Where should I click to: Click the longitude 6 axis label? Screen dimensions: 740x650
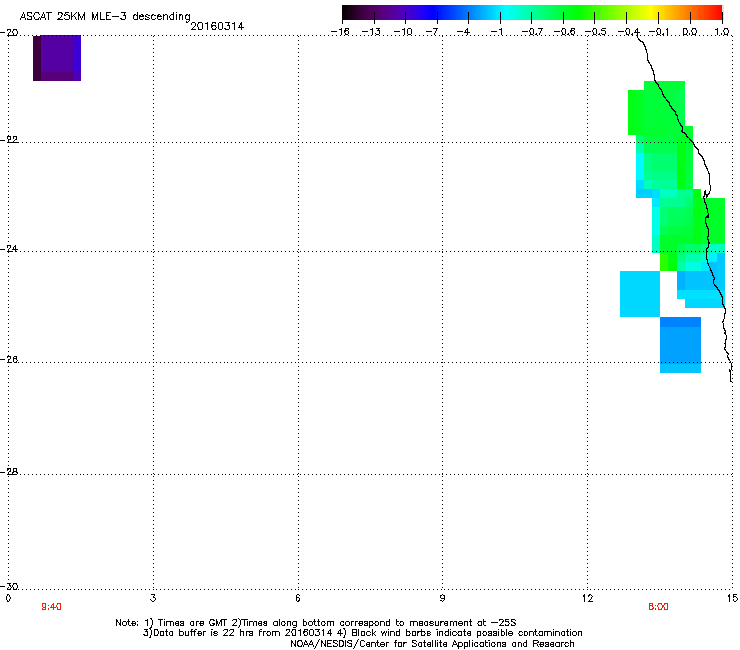pyautogui.click(x=298, y=599)
